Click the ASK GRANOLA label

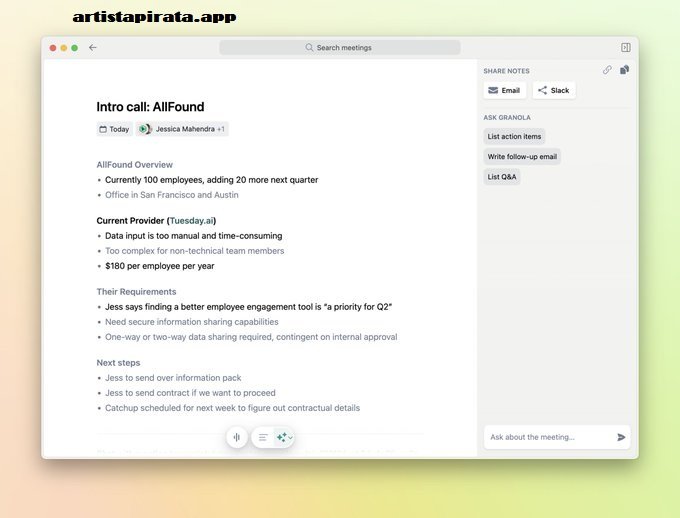point(507,118)
